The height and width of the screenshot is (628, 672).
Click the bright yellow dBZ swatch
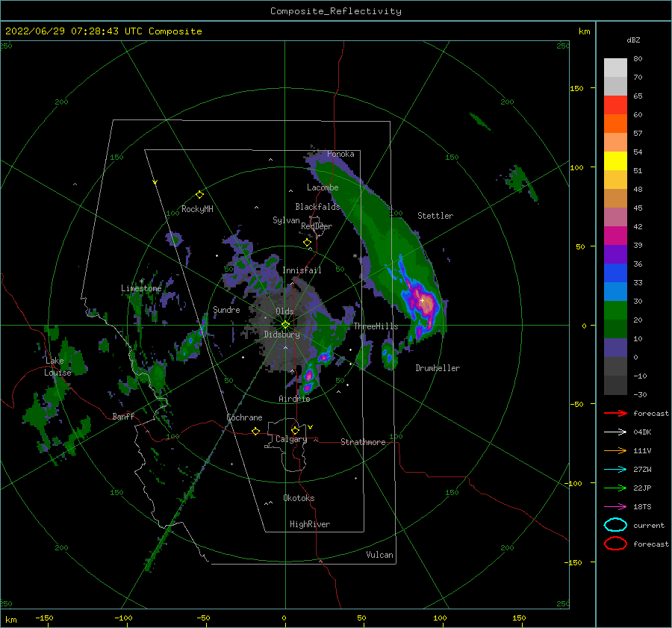pos(615,161)
